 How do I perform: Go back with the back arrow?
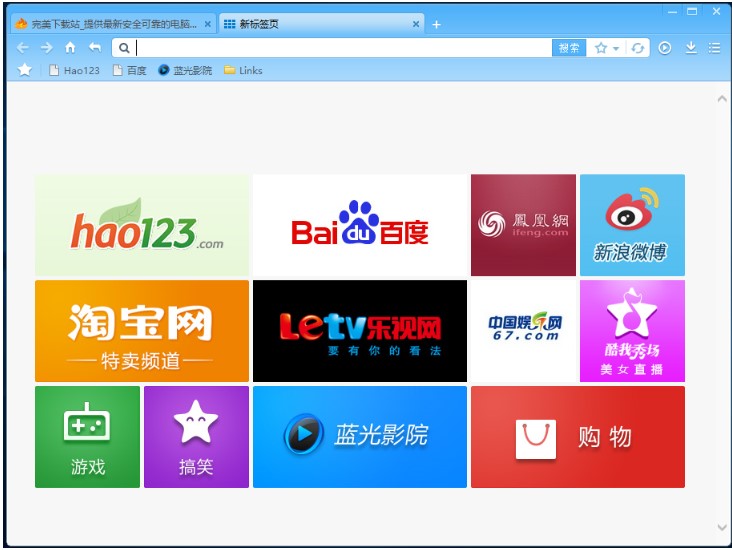pyautogui.click(x=22, y=48)
